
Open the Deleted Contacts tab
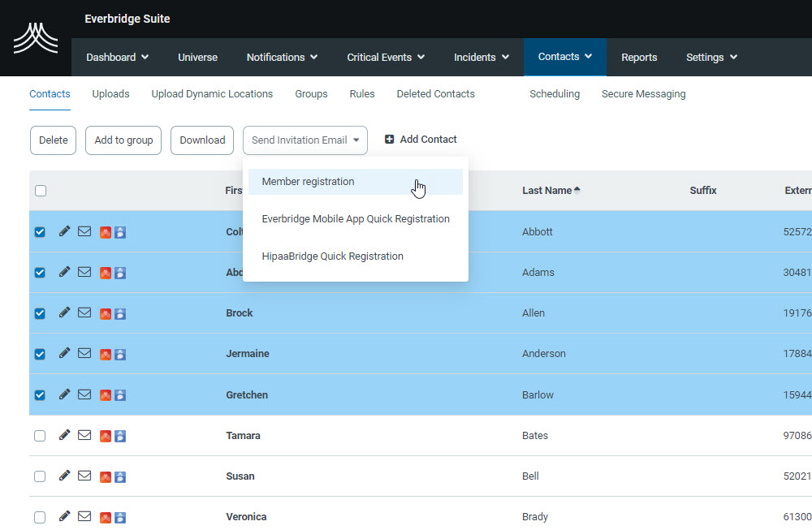coord(435,93)
